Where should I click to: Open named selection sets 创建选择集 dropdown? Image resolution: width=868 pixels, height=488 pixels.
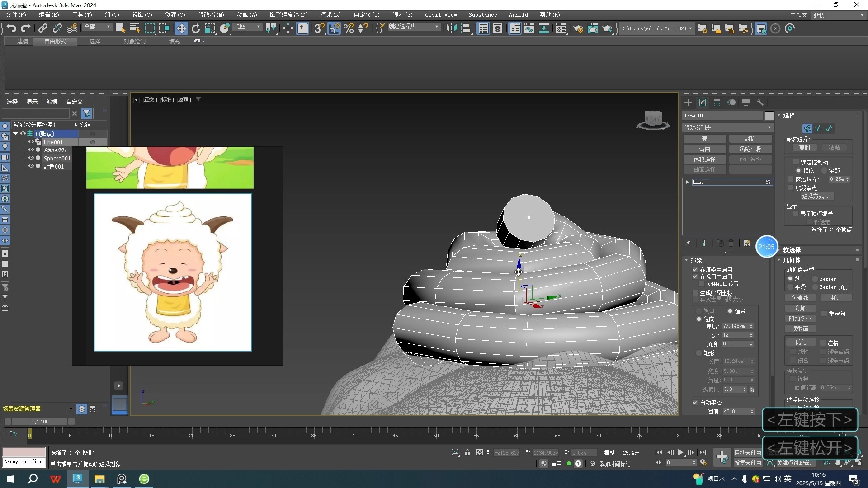point(413,27)
